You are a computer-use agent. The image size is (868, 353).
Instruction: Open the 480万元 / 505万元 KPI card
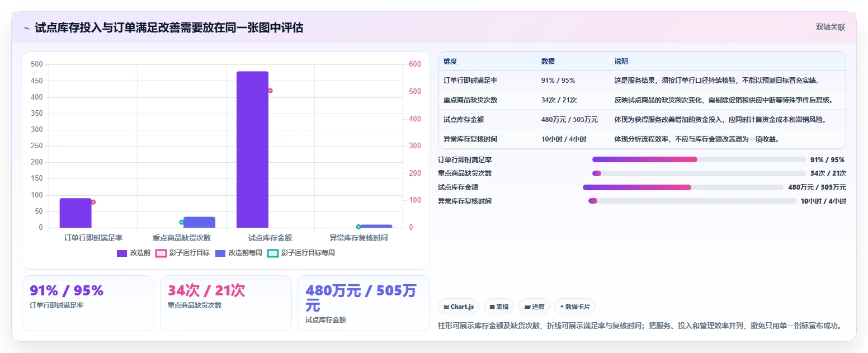pos(364,303)
